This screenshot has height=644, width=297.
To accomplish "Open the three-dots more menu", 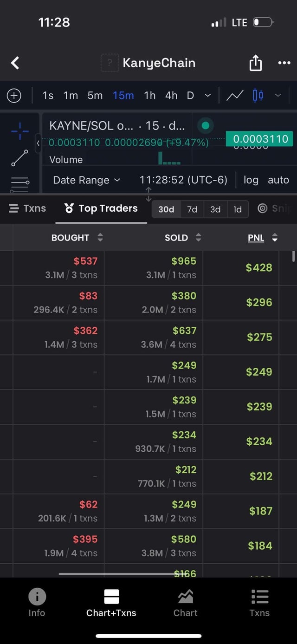I will coord(284,63).
